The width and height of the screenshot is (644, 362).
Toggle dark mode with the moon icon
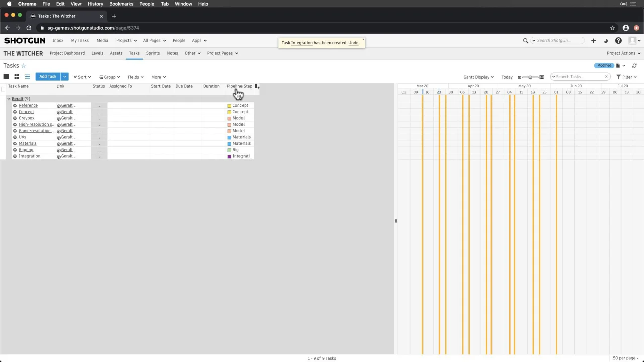point(606,41)
